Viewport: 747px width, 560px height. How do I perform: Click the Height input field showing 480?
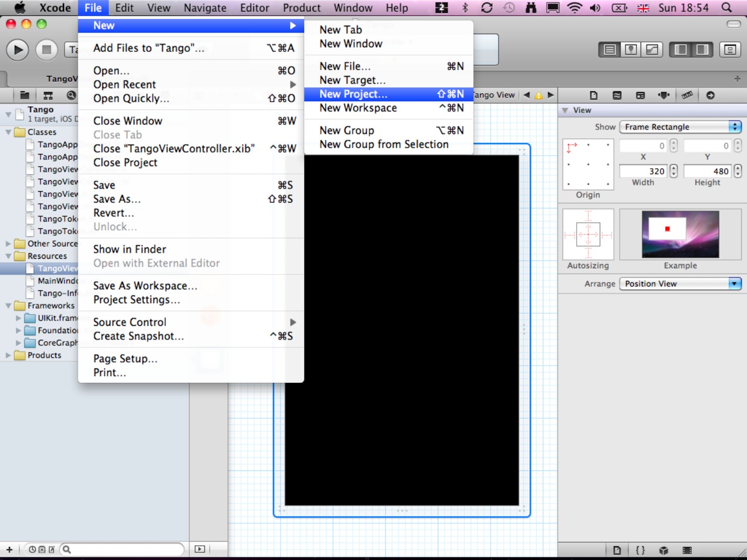tap(708, 171)
